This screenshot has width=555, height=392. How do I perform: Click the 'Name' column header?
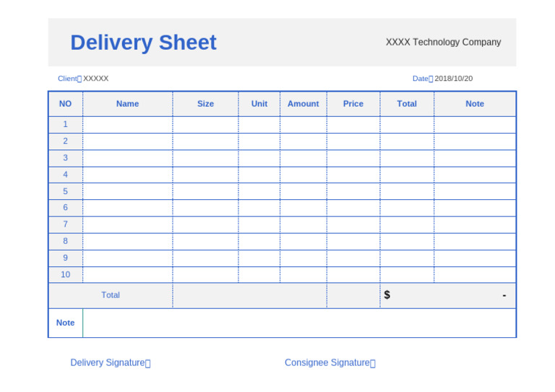click(x=128, y=104)
